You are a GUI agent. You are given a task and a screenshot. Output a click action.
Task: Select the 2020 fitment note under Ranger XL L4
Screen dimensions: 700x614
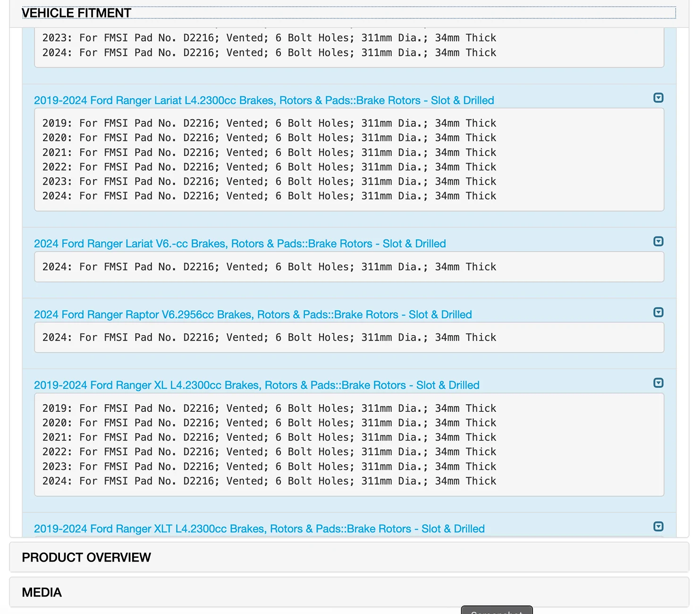270,423
